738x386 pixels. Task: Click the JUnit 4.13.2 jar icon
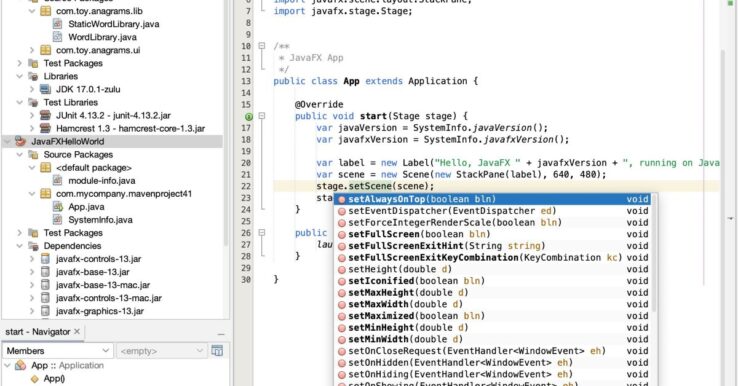coord(45,115)
